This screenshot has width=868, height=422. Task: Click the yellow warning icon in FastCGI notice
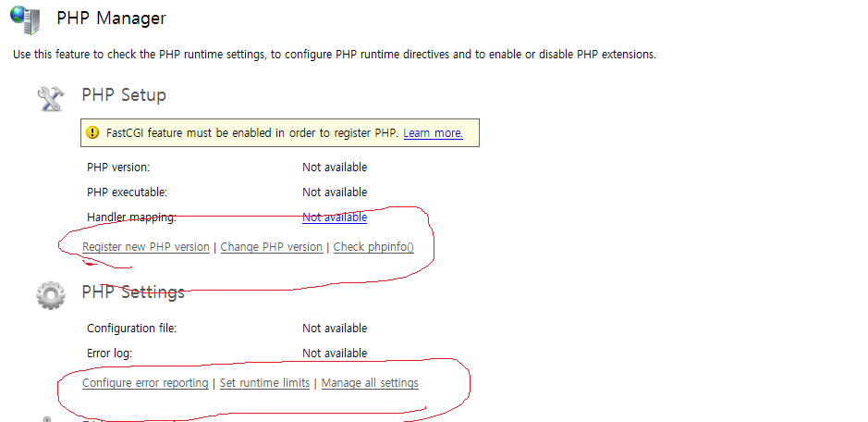tap(92, 133)
